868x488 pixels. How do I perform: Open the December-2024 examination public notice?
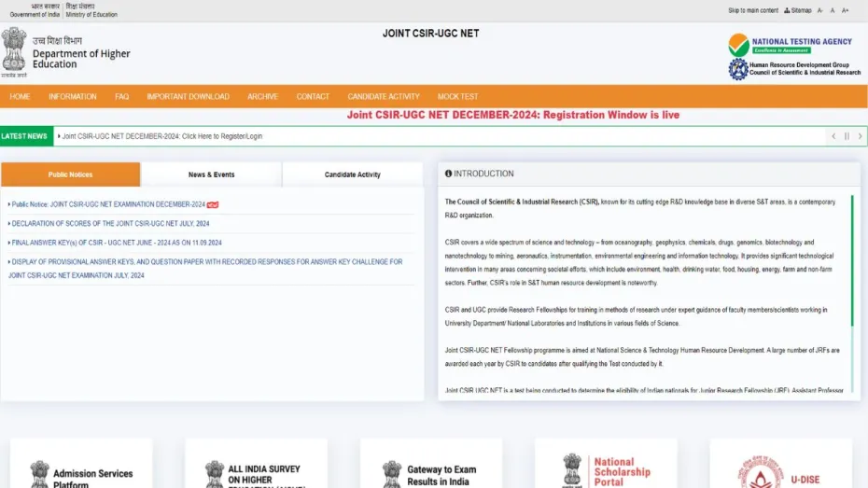pos(108,204)
